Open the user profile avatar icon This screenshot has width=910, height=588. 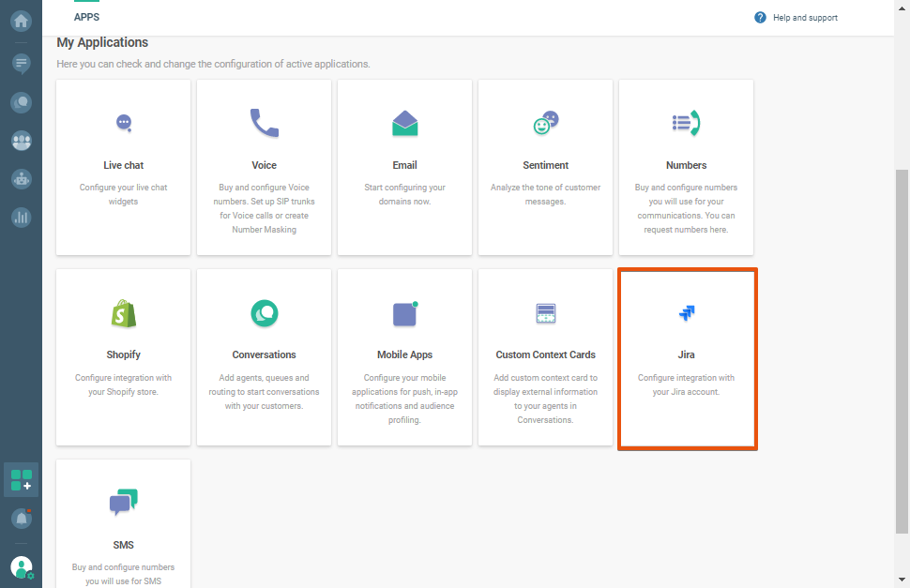pyautogui.click(x=21, y=566)
